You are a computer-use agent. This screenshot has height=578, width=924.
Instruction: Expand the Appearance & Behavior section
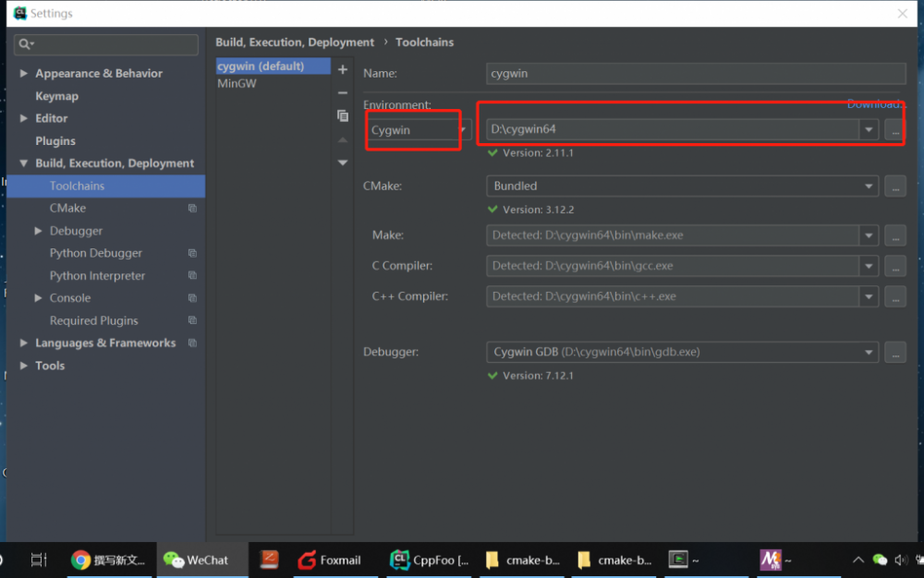(x=24, y=74)
